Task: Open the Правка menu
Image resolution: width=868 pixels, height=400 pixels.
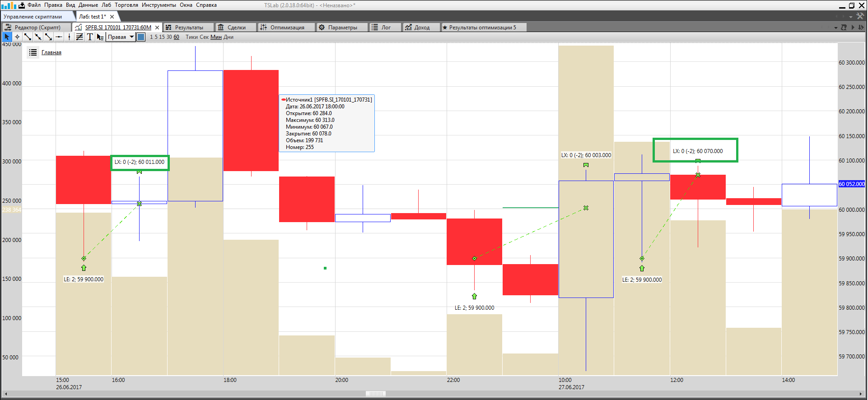Action: click(53, 5)
